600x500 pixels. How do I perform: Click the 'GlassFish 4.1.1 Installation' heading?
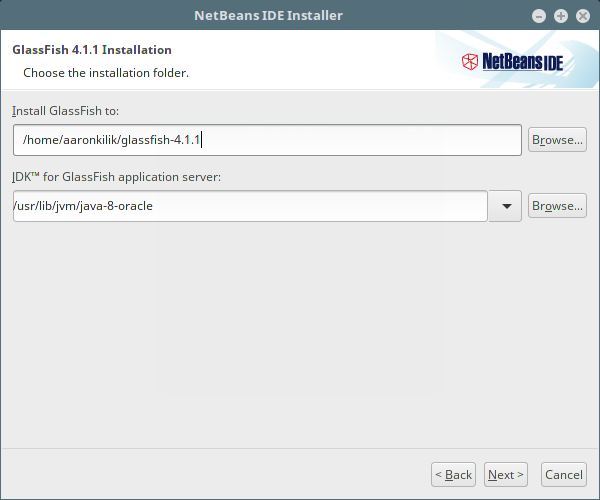click(92, 50)
